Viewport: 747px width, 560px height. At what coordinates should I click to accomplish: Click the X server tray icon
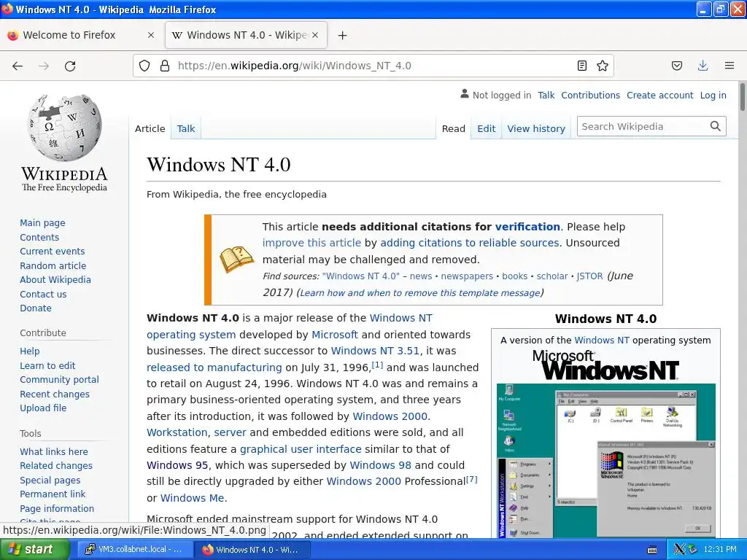[x=679, y=550]
